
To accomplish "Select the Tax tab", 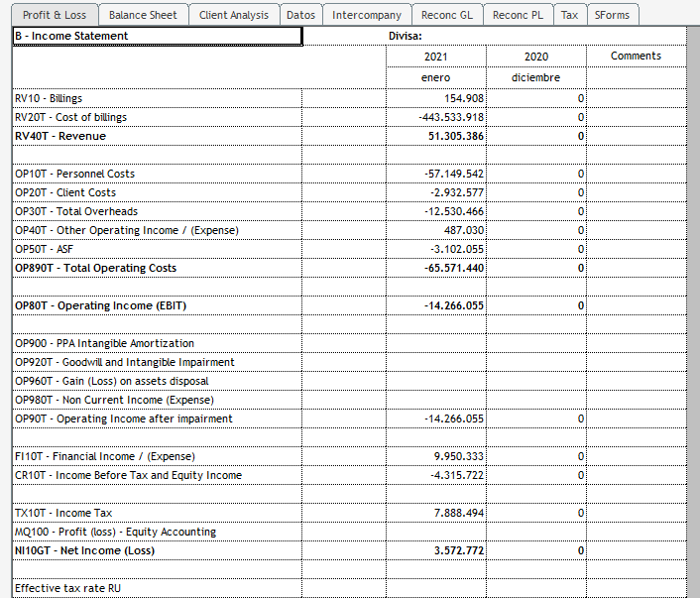I will point(569,15).
